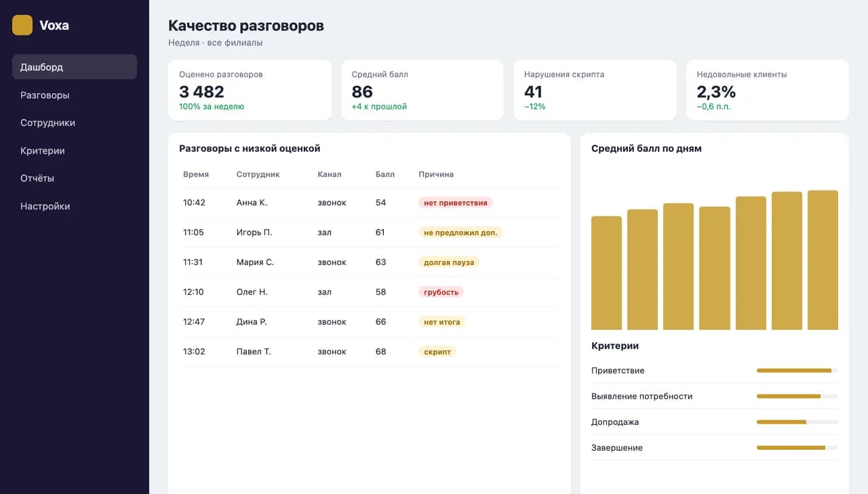Click the first bar in daily chart
Screen dimensions: 868x494
point(606,273)
